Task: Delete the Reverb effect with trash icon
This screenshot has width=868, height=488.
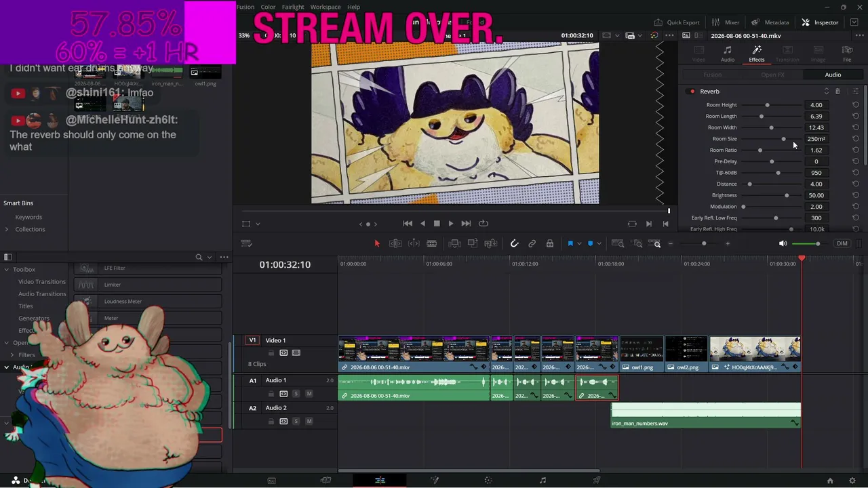Action: pyautogui.click(x=837, y=91)
